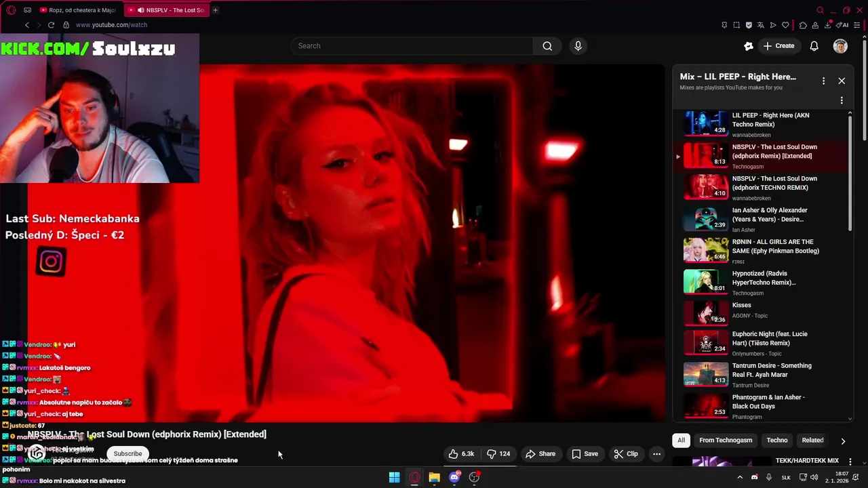Play 'RØNIN - ALL GIRLS ARE THE SAME' video
Image resolution: width=868 pixels, height=488 pixels.
pos(759,251)
